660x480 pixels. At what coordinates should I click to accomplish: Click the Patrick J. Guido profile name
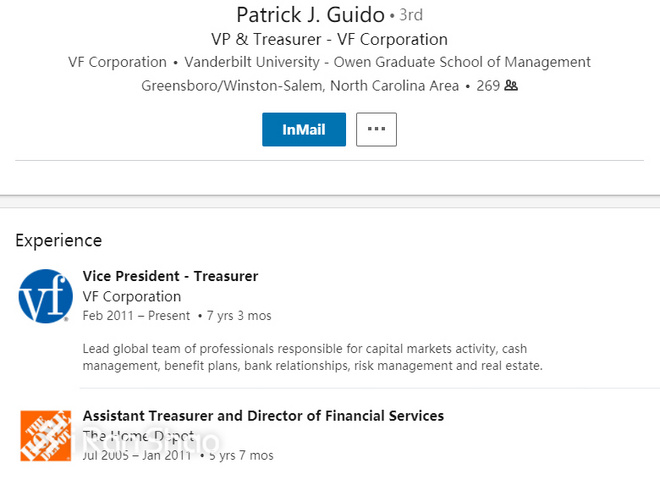pos(310,15)
